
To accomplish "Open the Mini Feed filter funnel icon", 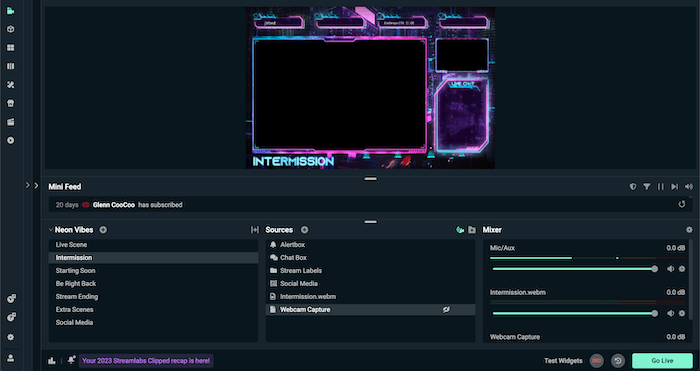I will coord(646,187).
